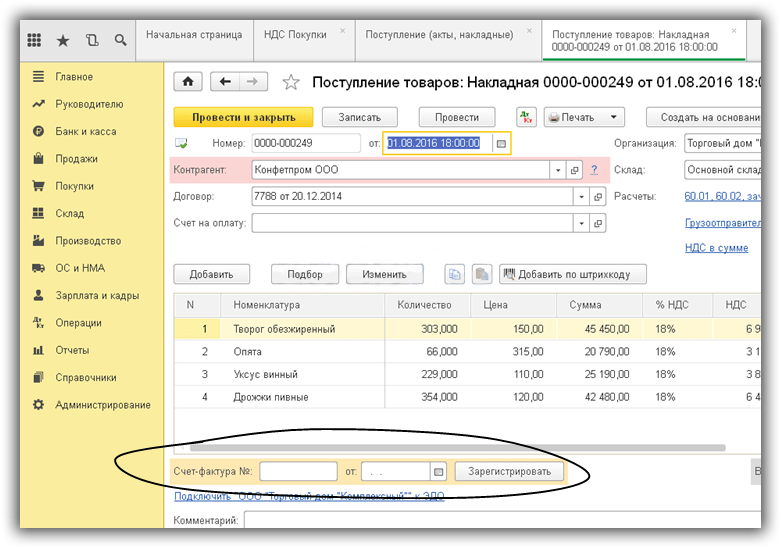
Task: Click document posted status icon near Номер
Action: [x=181, y=143]
